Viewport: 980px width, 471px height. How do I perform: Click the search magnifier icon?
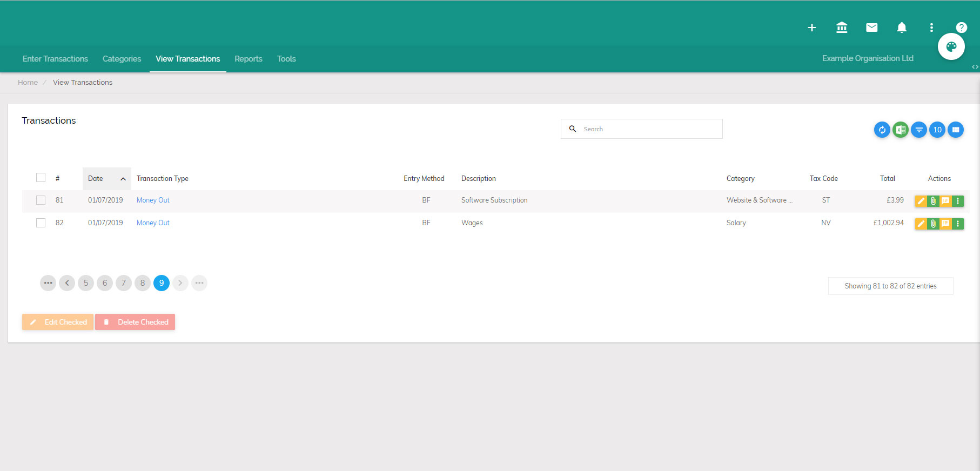pyautogui.click(x=573, y=129)
